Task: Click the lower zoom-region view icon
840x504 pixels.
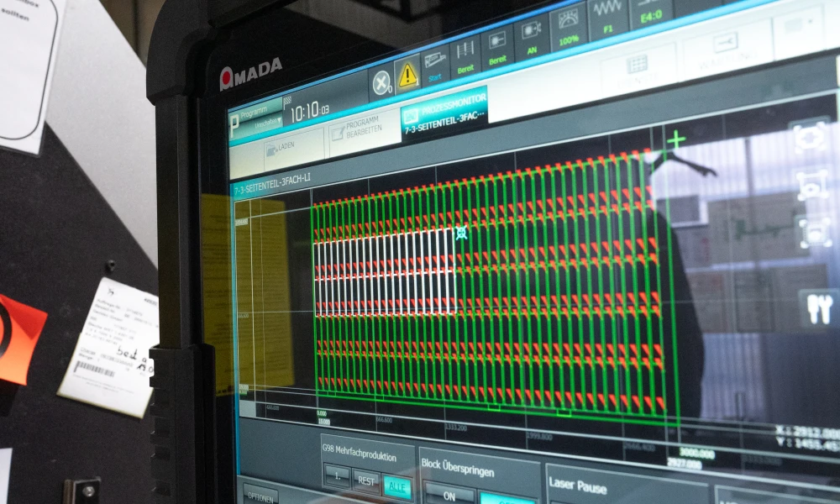Action: coord(816,234)
